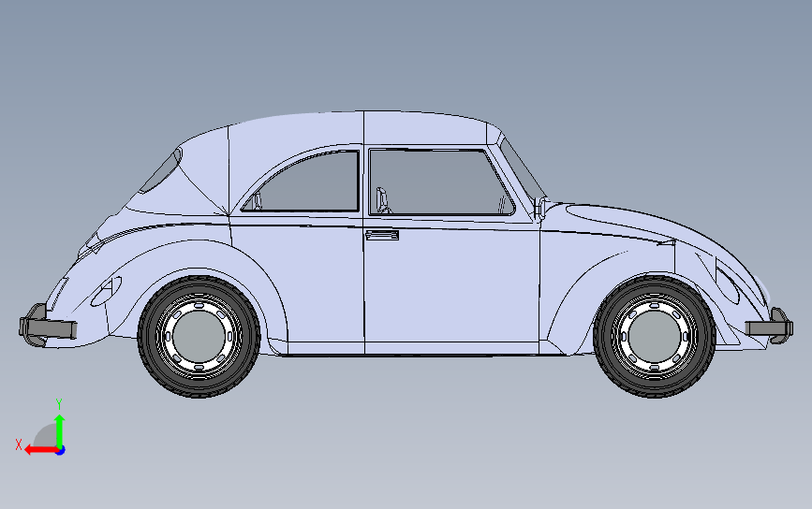This screenshot has width=812, height=509.
Task: Select the door handle on the front door
Action: click(382, 236)
